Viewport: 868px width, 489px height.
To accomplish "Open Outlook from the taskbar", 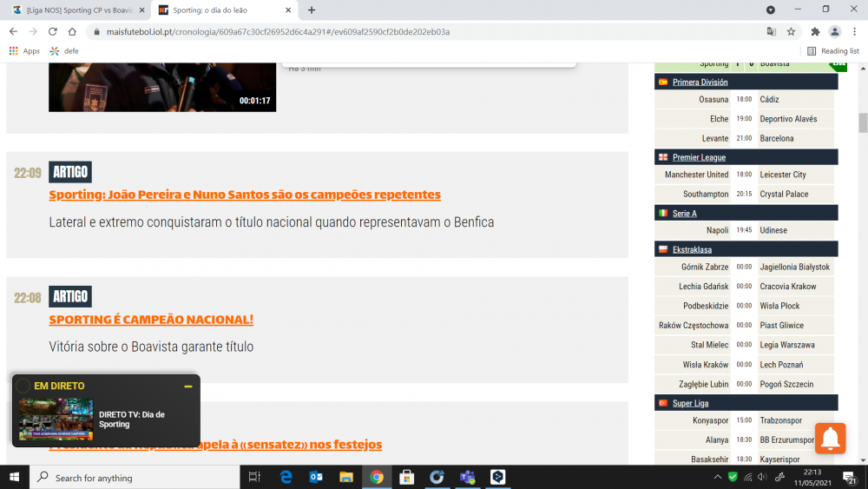I will [316, 477].
